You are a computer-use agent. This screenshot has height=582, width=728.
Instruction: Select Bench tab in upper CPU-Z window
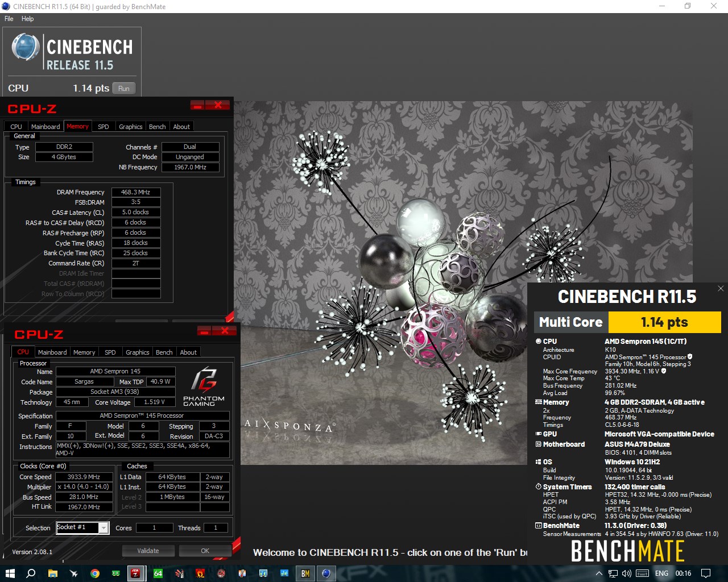click(158, 127)
